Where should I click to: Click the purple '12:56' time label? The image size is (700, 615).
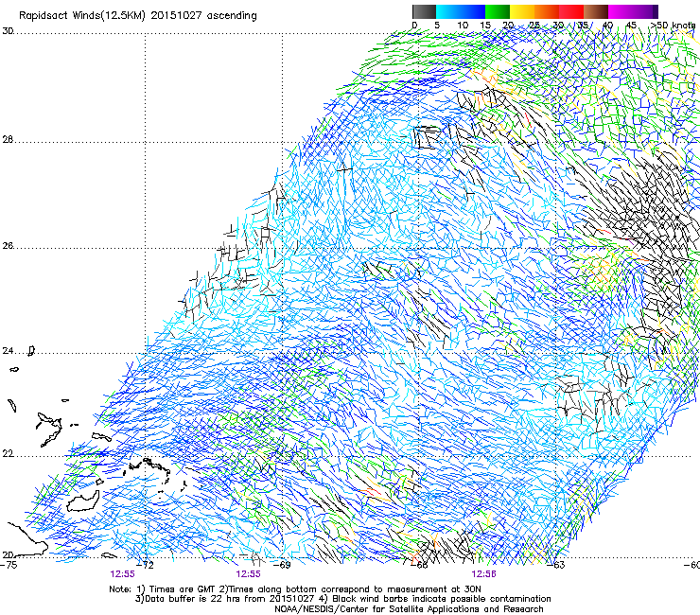pyautogui.click(x=484, y=574)
